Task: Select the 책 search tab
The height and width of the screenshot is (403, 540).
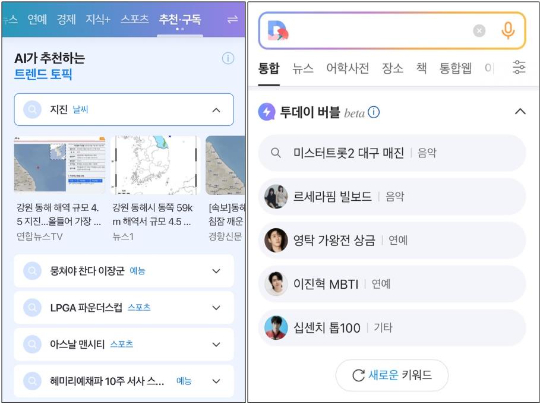Action: pyautogui.click(x=421, y=68)
